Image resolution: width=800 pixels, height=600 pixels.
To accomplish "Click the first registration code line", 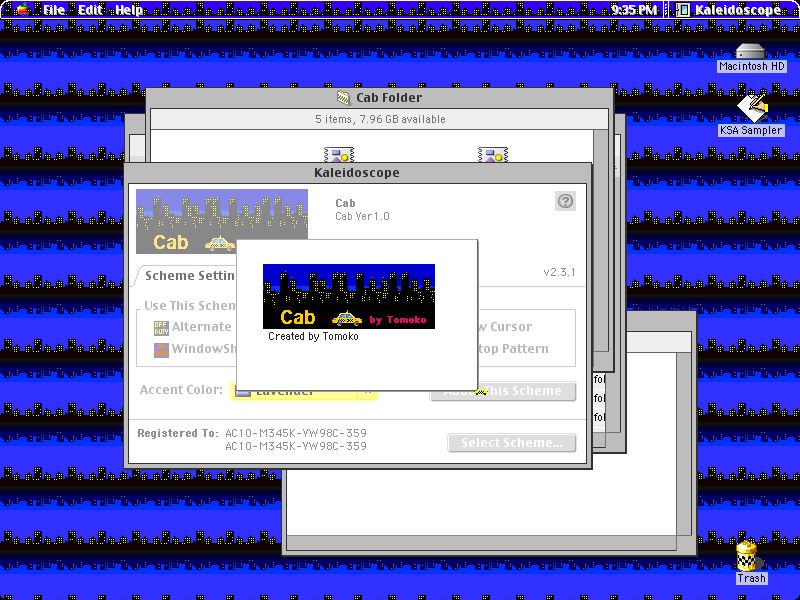I will point(296,433).
